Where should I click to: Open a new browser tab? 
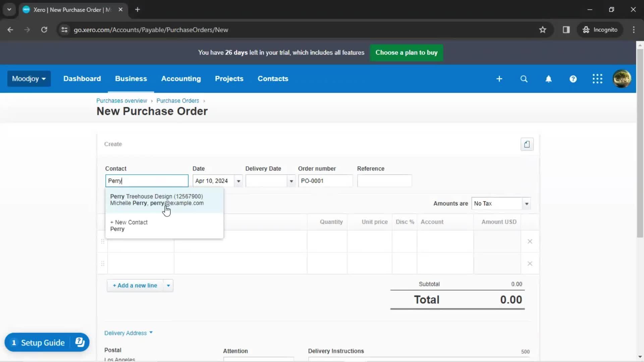(x=138, y=10)
